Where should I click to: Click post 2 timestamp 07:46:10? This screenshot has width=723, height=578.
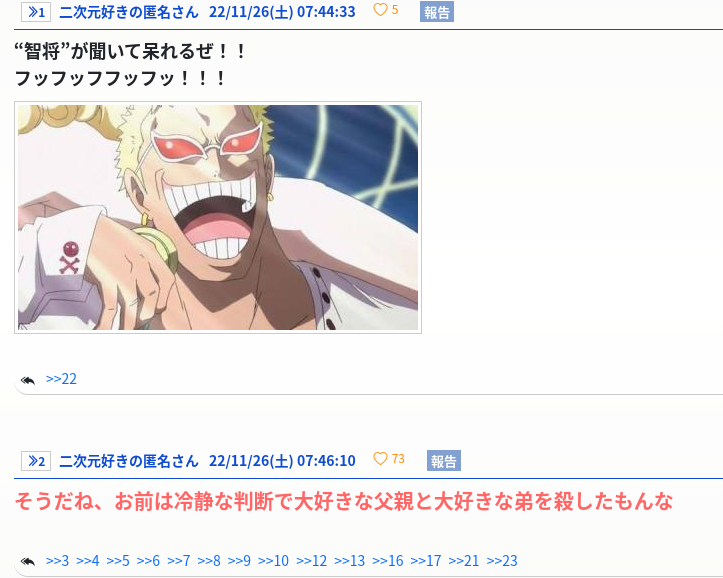coord(326,461)
